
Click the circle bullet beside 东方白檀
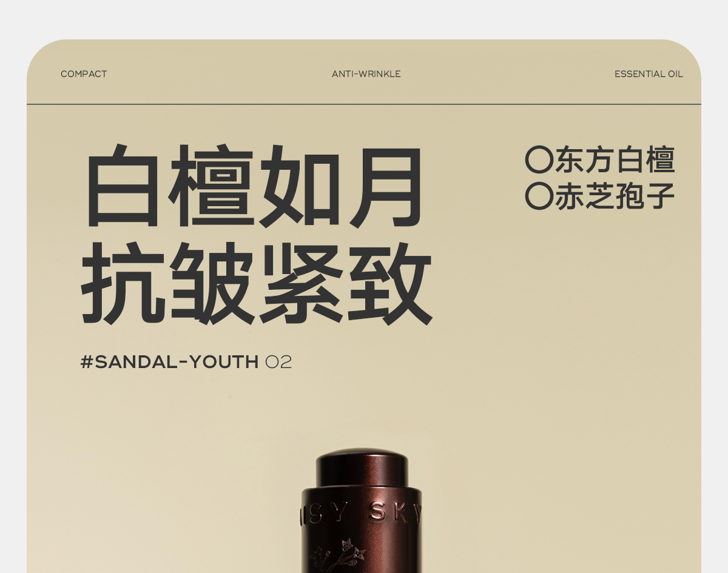pos(539,160)
